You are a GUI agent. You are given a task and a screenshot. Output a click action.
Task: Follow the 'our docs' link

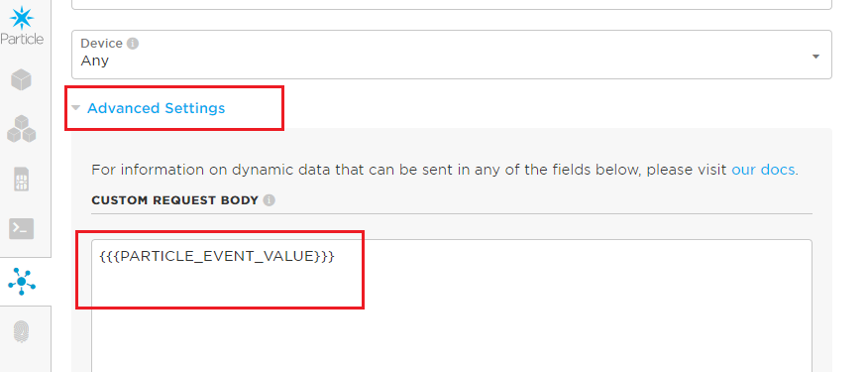tap(763, 170)
